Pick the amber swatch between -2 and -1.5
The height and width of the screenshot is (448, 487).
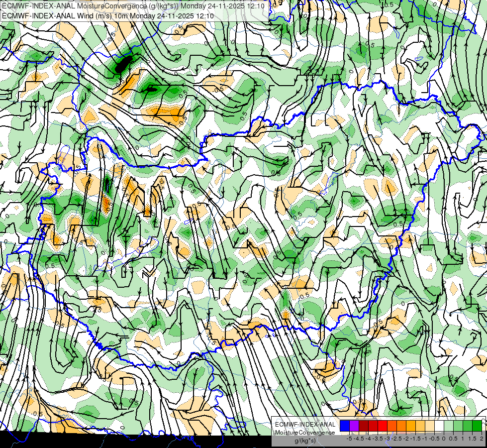pyautogui.click(x=411, y=426)
